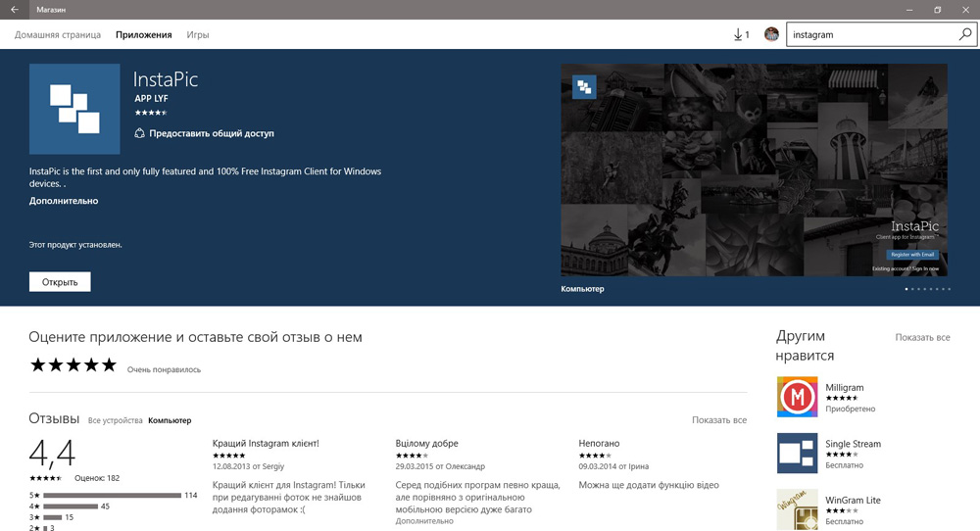Click the Компьютер caption under the screenshot
The image size is (980, 531).
[x=582, y=289]
